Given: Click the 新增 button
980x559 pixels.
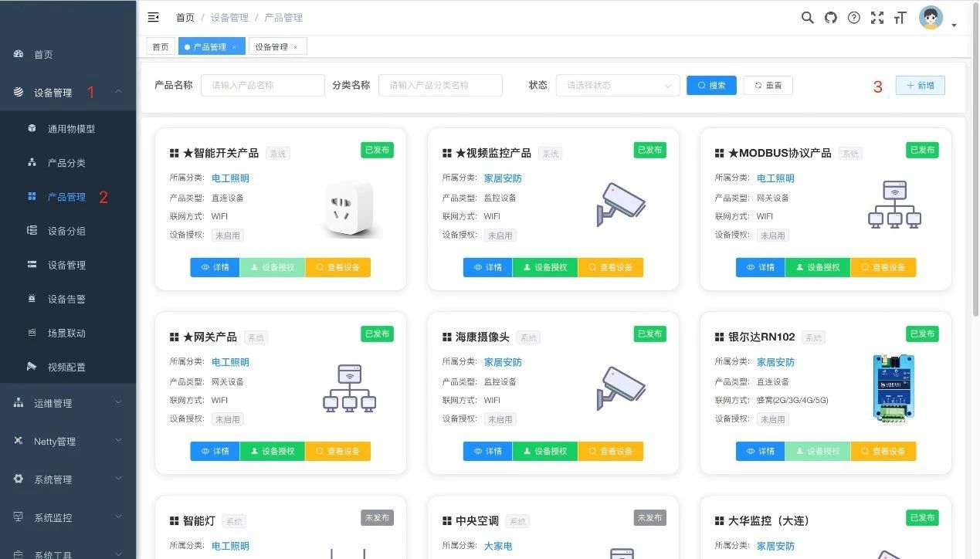Looking at the screenshot, I should [x=920, y=86].
